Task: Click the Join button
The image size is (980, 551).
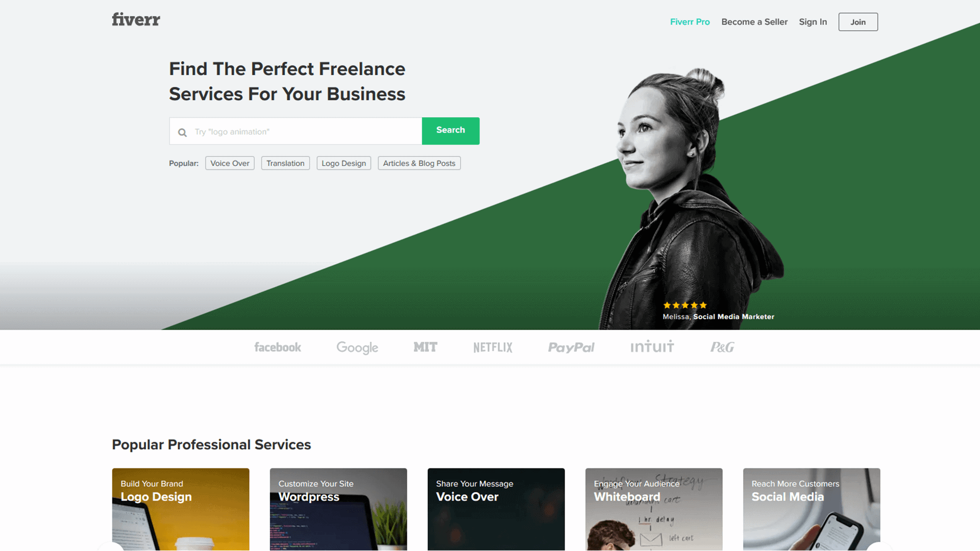Action: [x=858, y=22]
